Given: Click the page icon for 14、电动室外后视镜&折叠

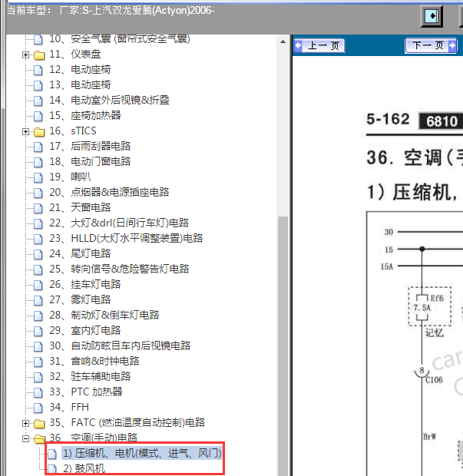Looking at the screenshot, I should (38, 101).
